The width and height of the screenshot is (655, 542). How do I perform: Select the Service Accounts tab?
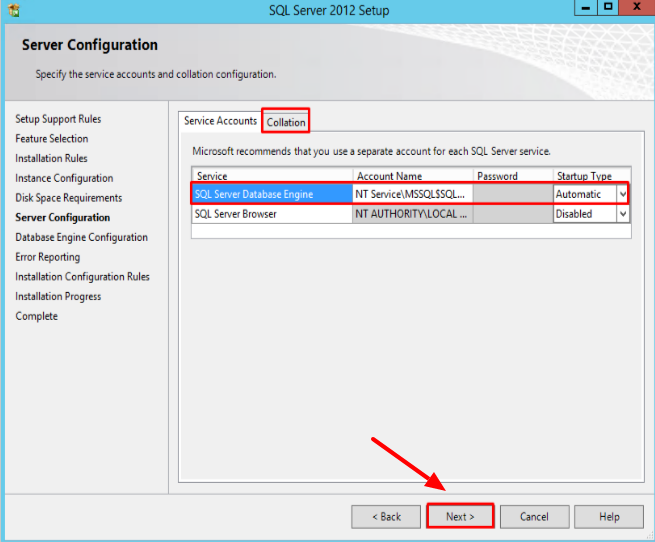pos(220,121)
